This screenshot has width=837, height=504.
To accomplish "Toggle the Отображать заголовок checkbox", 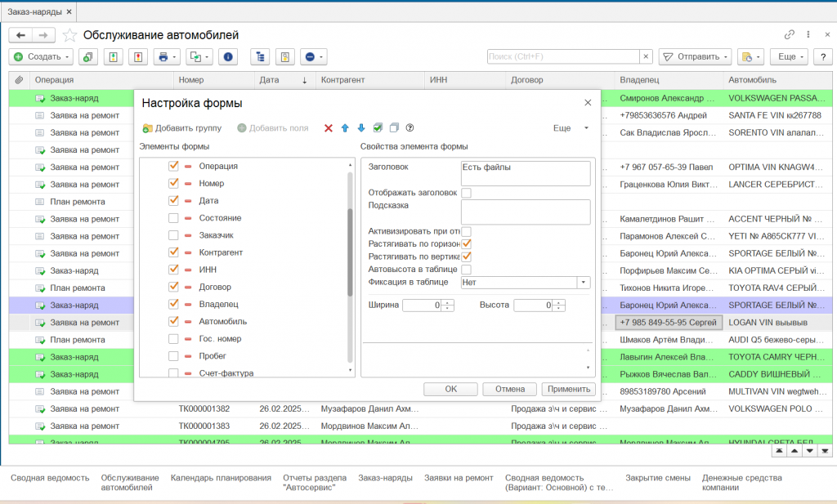I will pos(466,193).
